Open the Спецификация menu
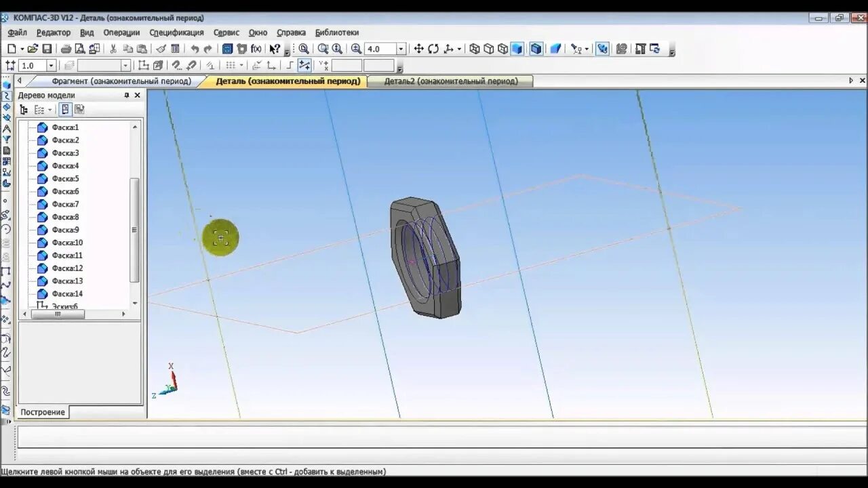 point(176,33)
